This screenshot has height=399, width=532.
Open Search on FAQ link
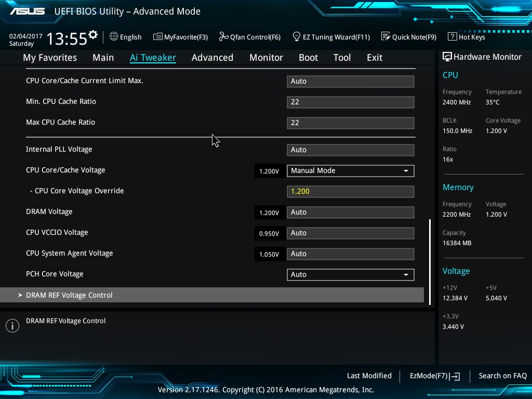[x=502, y=376]
